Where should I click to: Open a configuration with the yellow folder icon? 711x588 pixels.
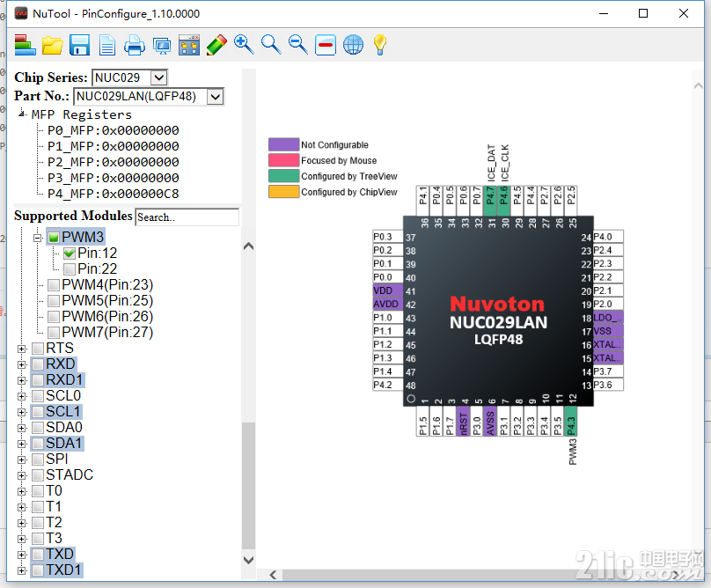pyautogui.click(x=53, y=45)
